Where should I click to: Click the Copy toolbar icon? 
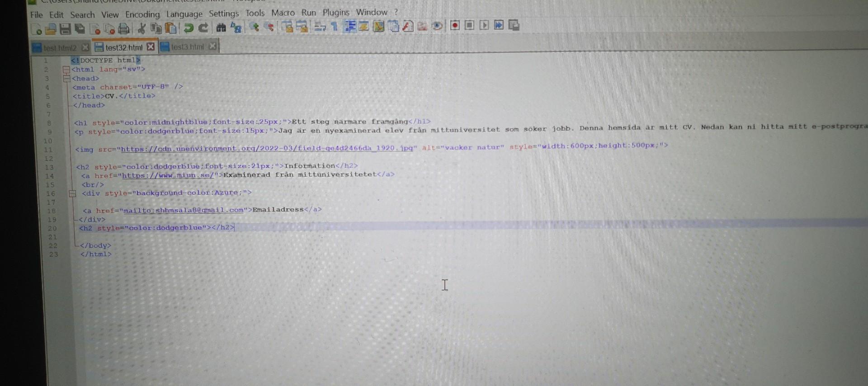click(156, 28)
